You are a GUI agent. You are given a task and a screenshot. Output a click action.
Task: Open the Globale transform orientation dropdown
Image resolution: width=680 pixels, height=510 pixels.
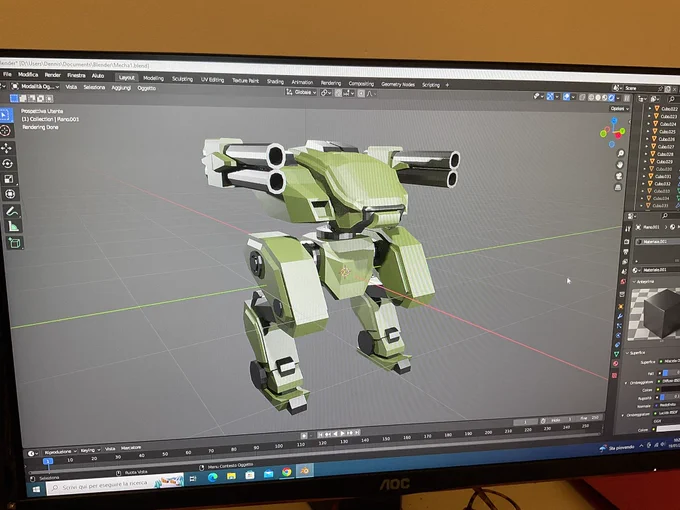click(x=301, y=92)
